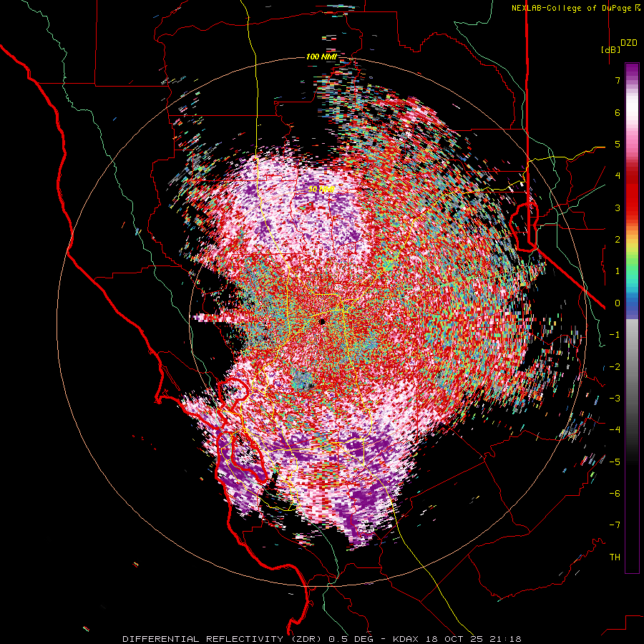
Task: Click the 50 NMI range ring label
Action: 321,190
